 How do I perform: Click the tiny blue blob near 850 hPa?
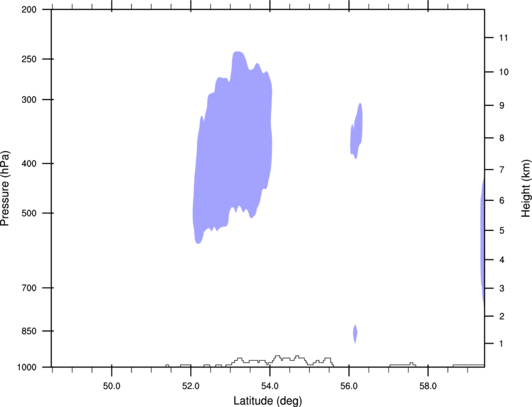[355, 334]
